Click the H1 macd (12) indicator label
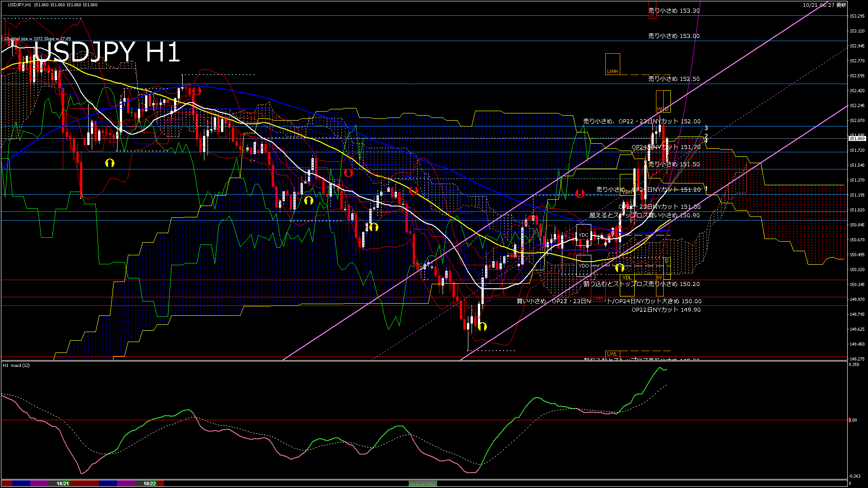The width and height of the screenshot is (868, 488). click(16, 365)
